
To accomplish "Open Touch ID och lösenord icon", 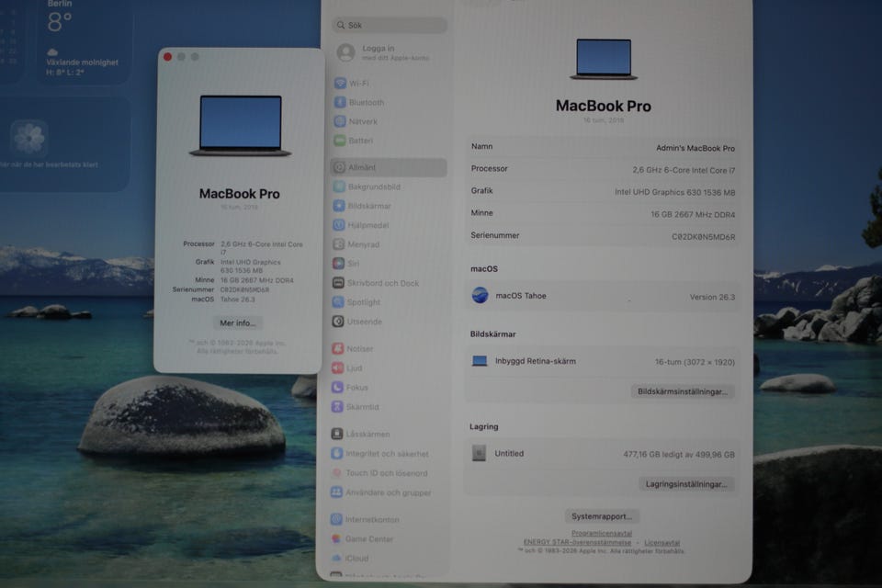I will (x=336, y=472).
